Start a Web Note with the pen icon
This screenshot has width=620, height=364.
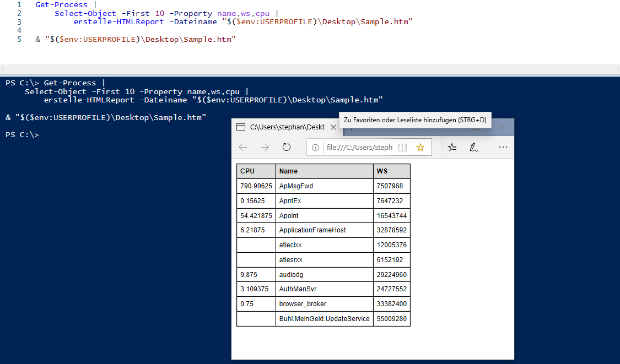[474, 147]
